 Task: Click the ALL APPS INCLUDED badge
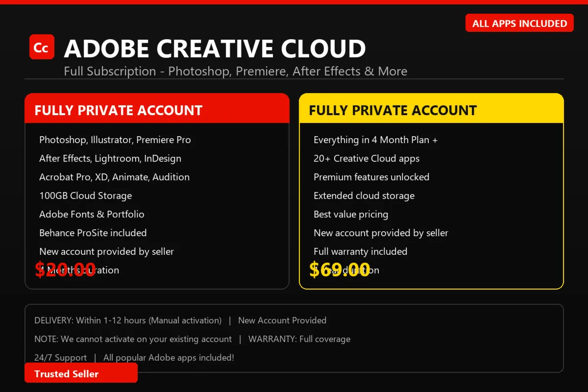(519, 23)
